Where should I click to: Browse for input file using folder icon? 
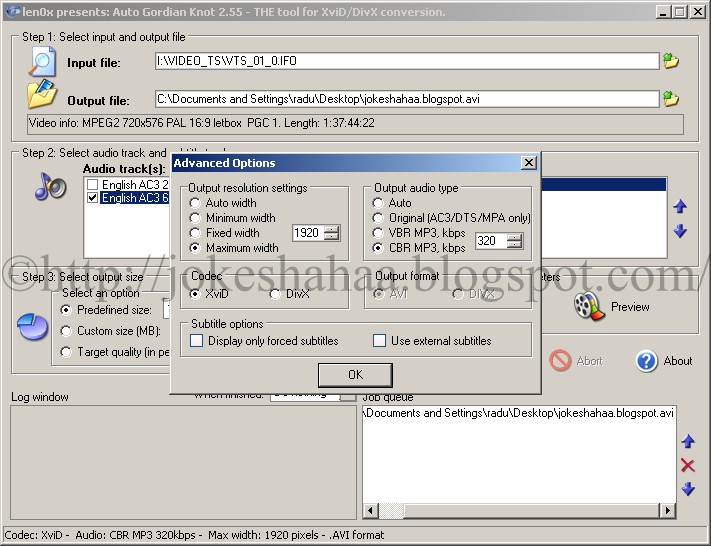click(x=671, y=60)
